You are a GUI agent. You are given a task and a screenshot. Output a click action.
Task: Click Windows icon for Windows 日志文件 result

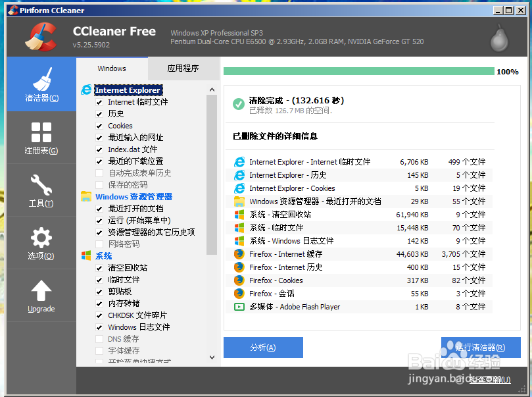click(239, 241)
